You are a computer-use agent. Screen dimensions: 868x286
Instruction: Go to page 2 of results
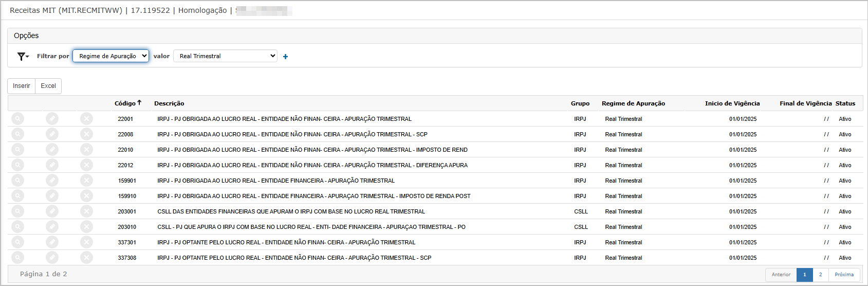[820, 275]
